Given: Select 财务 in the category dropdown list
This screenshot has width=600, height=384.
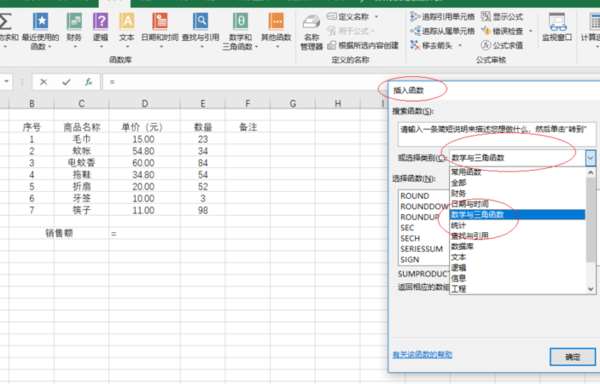Looking at the screenshot, I should [517, 193].
